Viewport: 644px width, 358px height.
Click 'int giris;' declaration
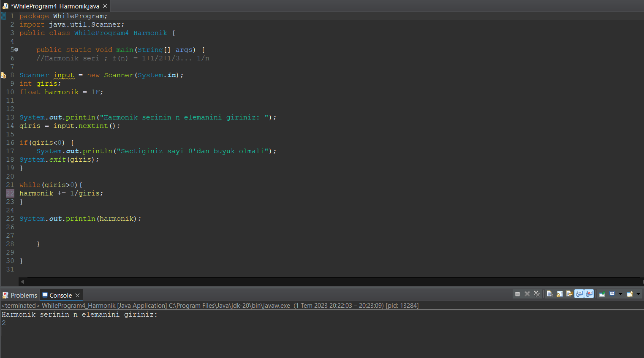tap(40, 84)
